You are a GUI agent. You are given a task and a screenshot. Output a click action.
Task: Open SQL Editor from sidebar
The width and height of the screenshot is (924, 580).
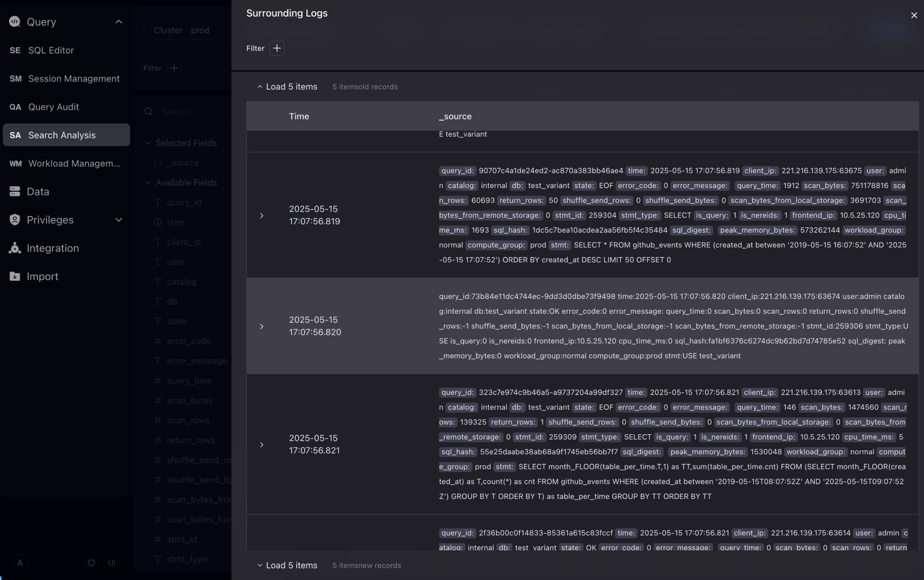coord(51,50)
